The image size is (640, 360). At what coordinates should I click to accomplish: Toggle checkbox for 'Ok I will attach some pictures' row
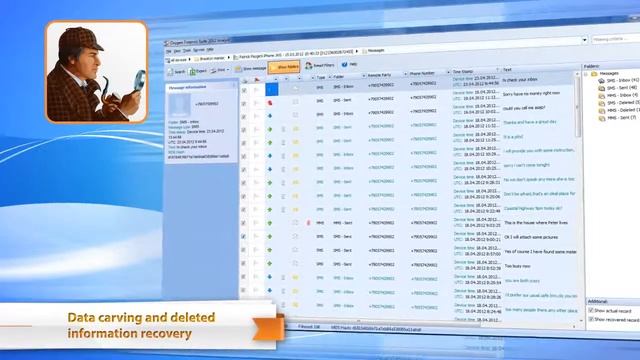pos(244,237)
